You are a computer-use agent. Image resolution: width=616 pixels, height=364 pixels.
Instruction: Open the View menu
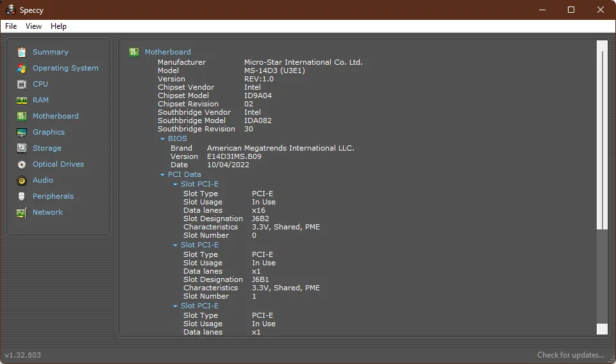pyautogui.click(x=33, y=26)
